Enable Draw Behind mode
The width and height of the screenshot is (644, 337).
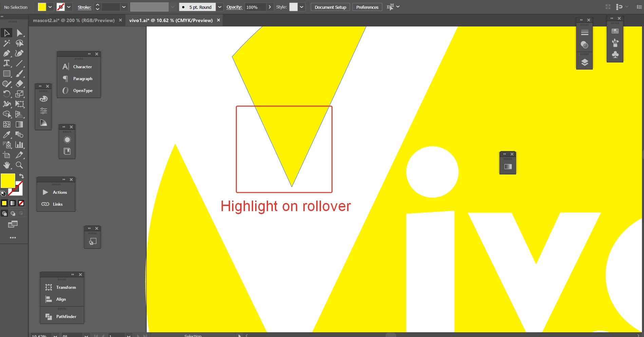[x=13, y=213]
